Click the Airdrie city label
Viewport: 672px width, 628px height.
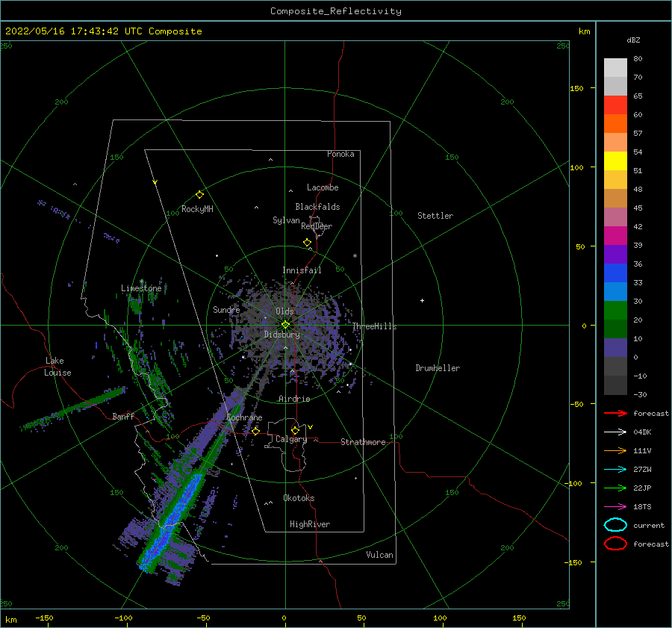tap(294, 399)
